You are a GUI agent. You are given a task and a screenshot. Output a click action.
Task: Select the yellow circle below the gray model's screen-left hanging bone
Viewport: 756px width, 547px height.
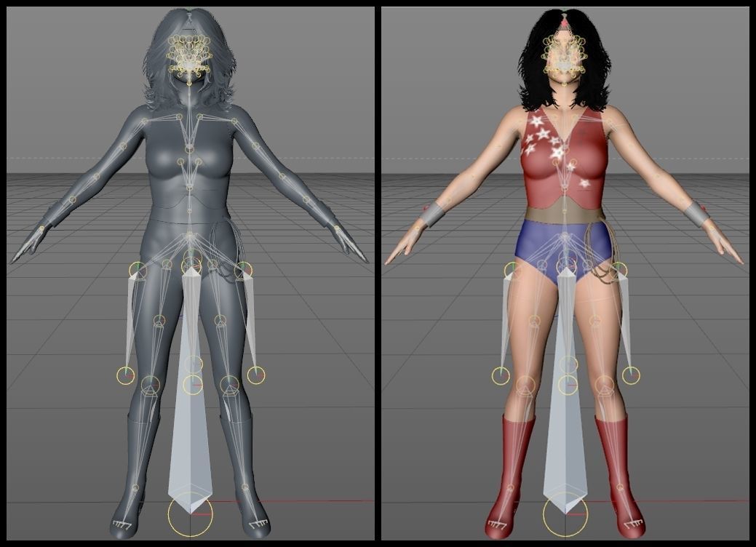[x=126, y=375]
